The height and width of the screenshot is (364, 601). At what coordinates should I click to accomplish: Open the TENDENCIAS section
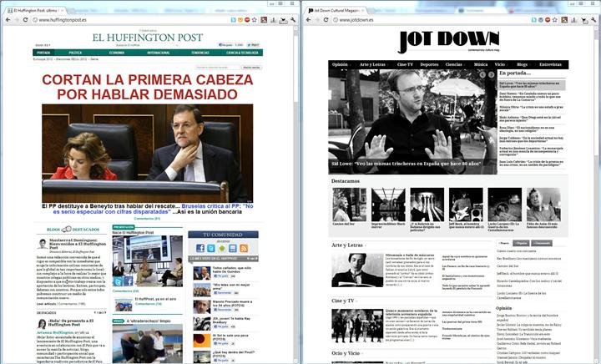click(x=200, y=53)
